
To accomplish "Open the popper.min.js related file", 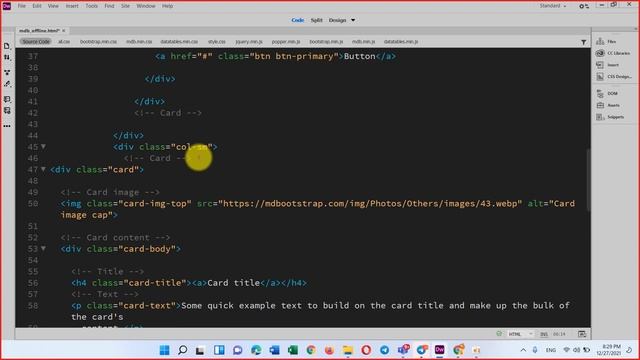I will (286, 42).
